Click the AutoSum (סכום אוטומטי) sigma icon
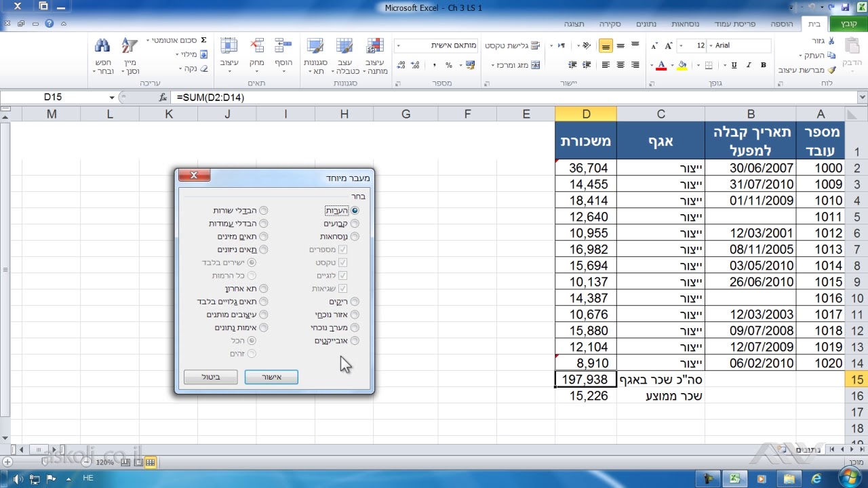This screenshot has width=868, height=488. point(203,41)
